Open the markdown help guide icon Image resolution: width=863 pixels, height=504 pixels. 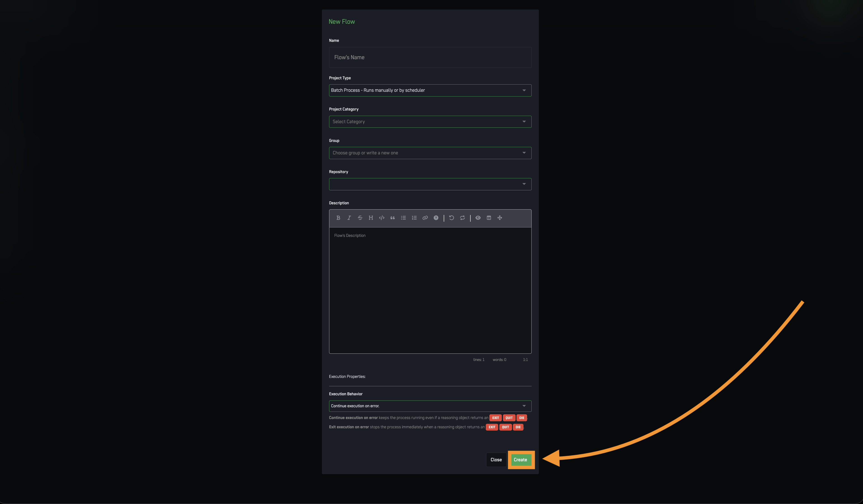[436, 218]
